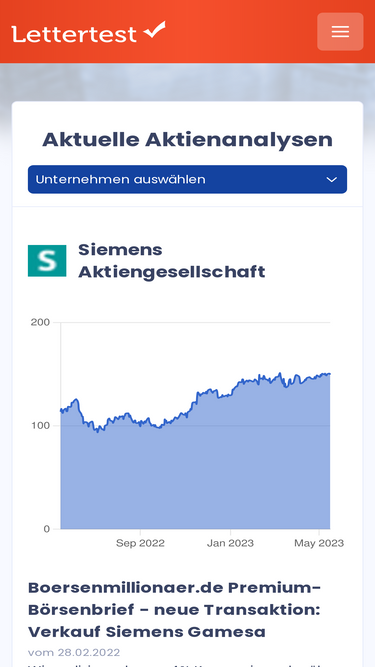Click the Siemens Aktiengesellschaft company title
Viewport: 375px width, 667px height.
[172, 261]
